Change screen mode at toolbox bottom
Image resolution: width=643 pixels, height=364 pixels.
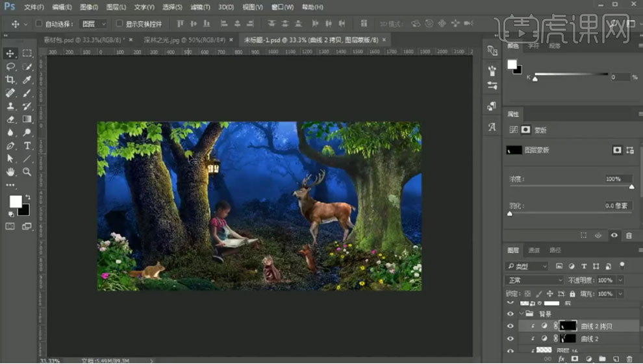(x=27, y=226)
